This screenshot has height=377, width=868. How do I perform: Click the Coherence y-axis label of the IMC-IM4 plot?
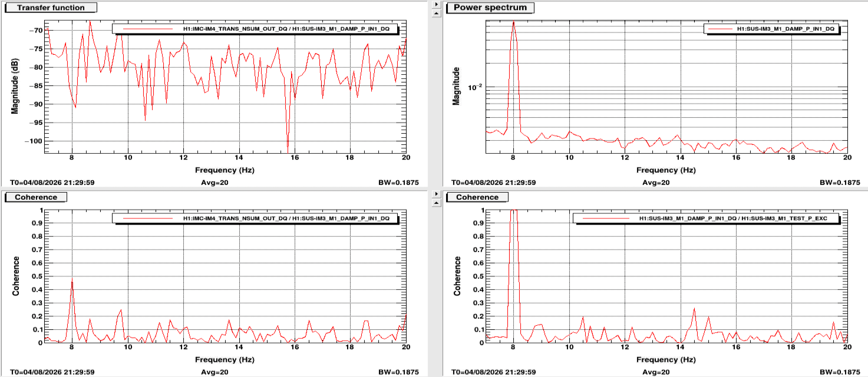tap(16, 276)
